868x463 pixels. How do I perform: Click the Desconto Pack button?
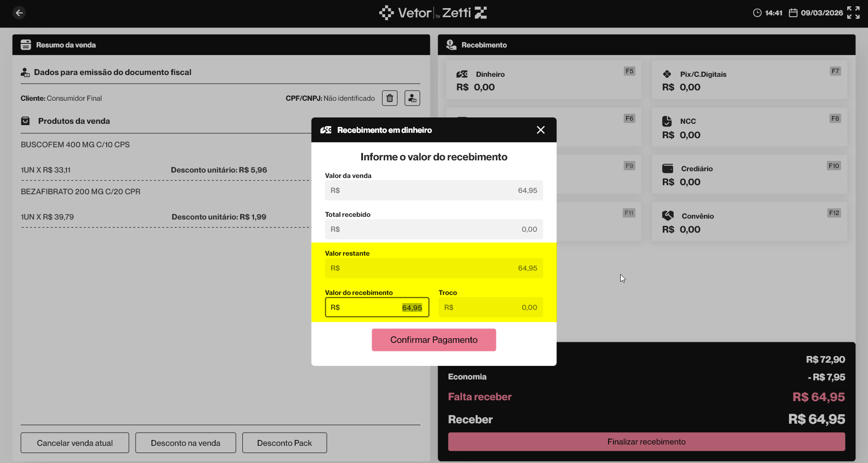[284, 443]
